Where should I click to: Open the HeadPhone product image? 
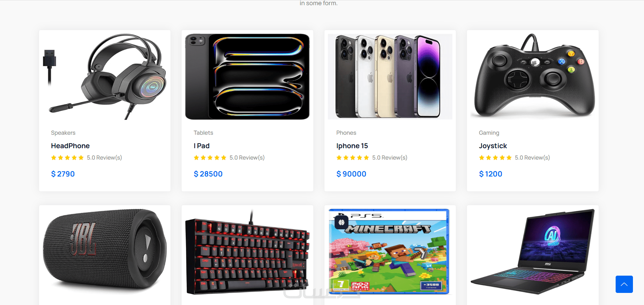pos(105,77)
